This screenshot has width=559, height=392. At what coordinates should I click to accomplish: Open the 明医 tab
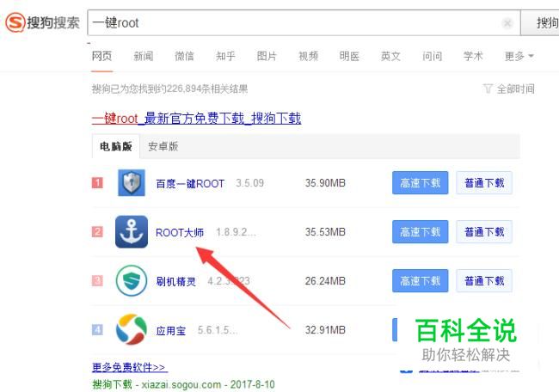349,56
